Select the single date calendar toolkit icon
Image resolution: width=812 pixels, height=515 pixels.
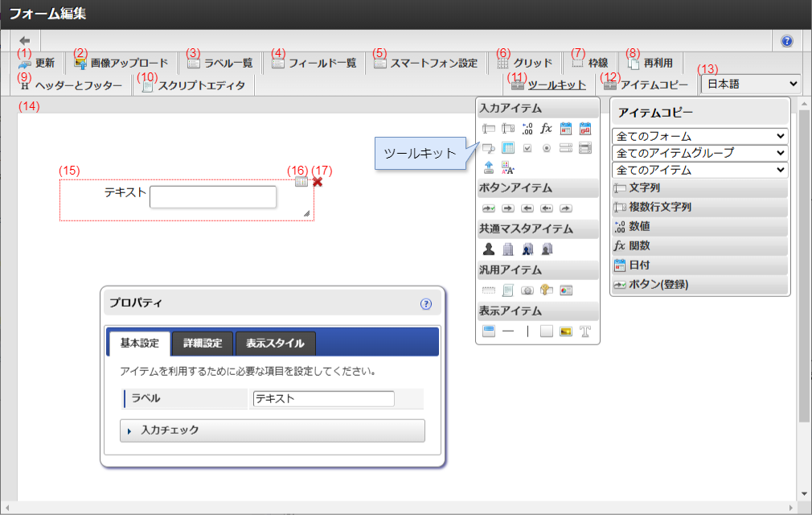[566, 129]
